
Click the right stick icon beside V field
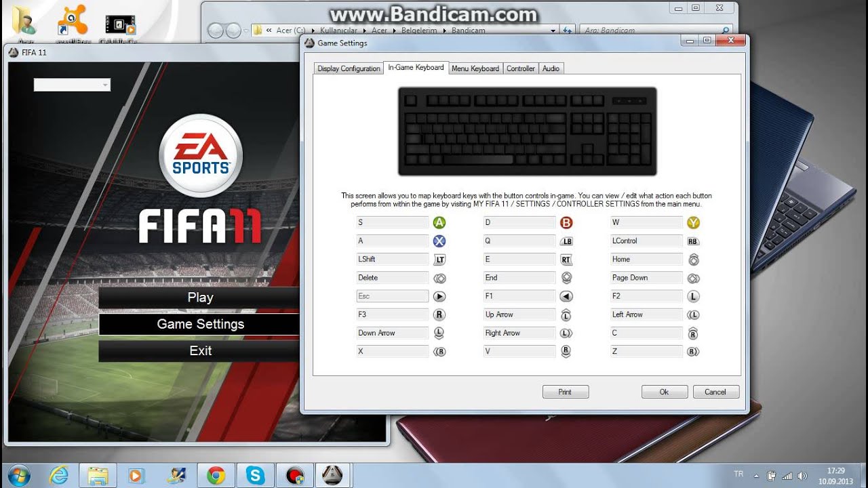click(x=566, y=351)
